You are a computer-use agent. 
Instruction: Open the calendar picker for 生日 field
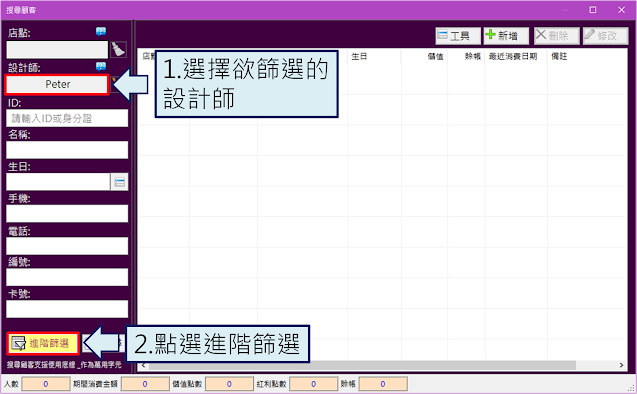tap(119, 182)
